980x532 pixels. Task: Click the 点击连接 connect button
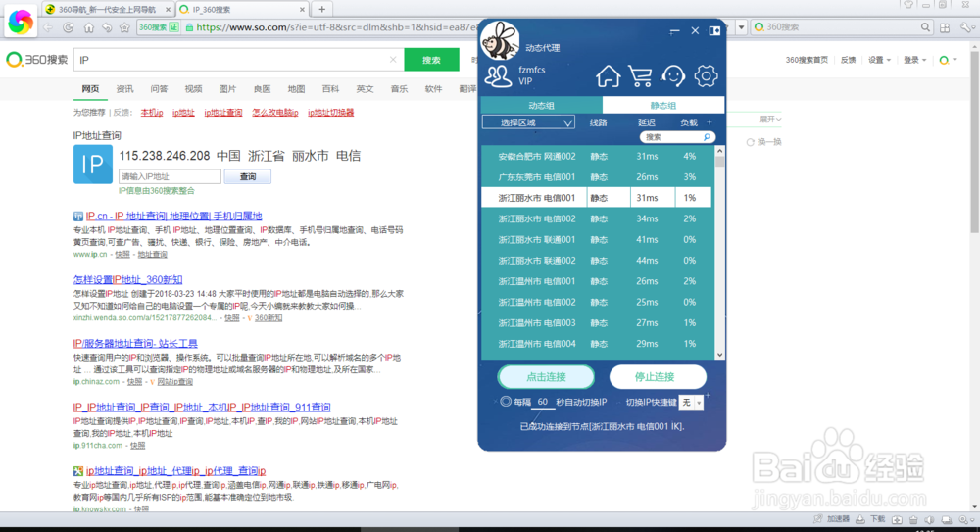(x=546, y=377)
